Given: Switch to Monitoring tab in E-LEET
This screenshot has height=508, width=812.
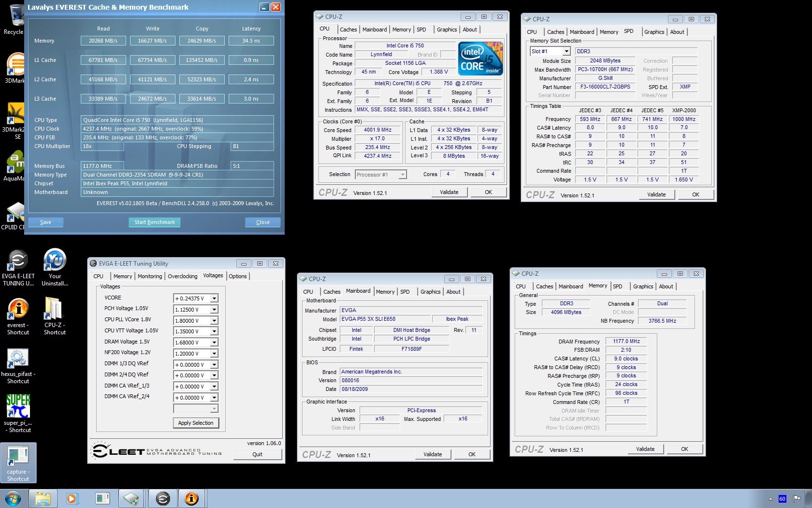Looking at the screenshot, I should (150, 276).
